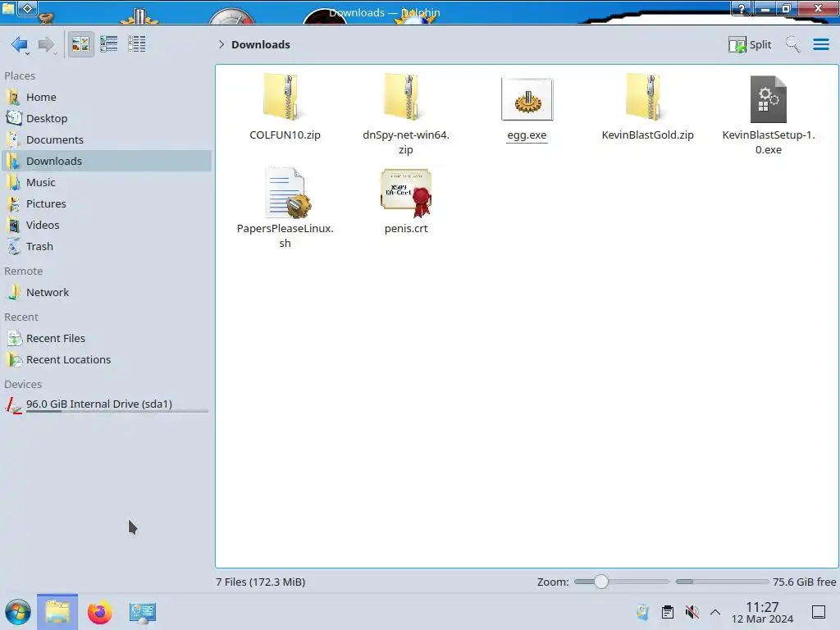Select the egg.exe file icon

click(527, 99)
